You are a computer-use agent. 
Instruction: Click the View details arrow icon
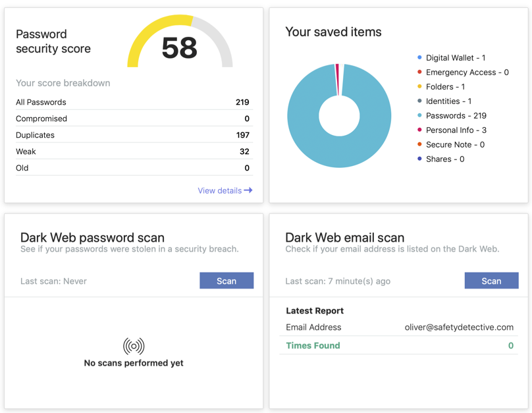coord(248,190)
